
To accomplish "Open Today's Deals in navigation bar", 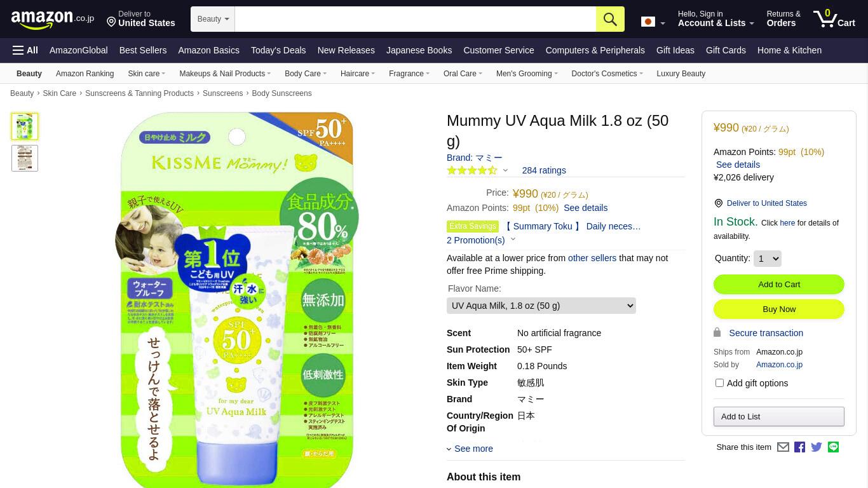I will pyautogui.click(x=278, y=50).
